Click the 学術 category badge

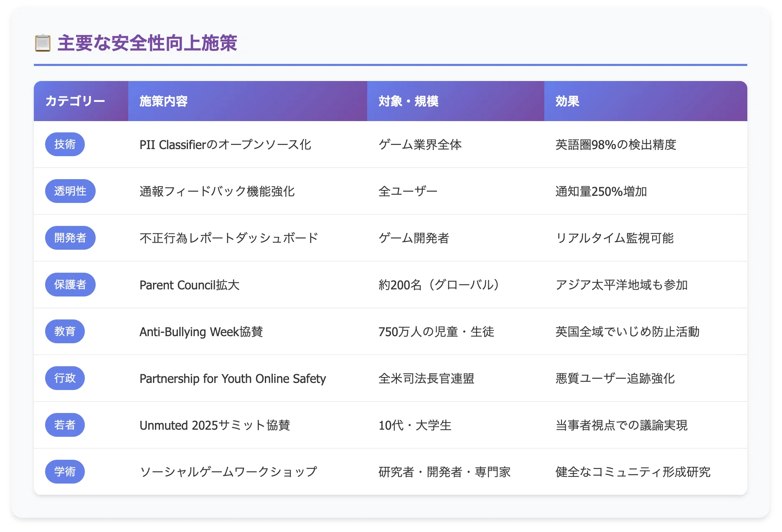tap(65, 472)
